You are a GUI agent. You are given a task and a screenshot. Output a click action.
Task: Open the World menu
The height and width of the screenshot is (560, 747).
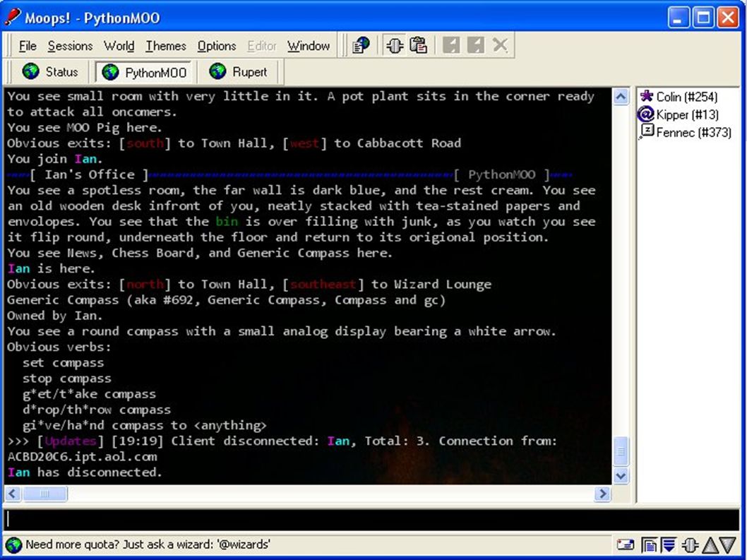click(x=119, y=46)
